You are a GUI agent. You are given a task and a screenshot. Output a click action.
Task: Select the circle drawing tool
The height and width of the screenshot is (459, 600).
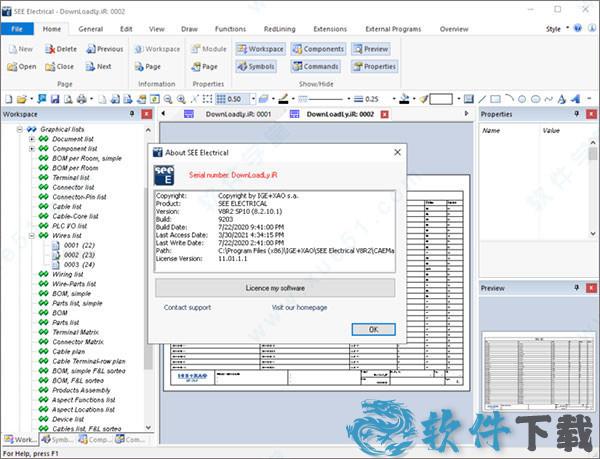click(522, 99)
